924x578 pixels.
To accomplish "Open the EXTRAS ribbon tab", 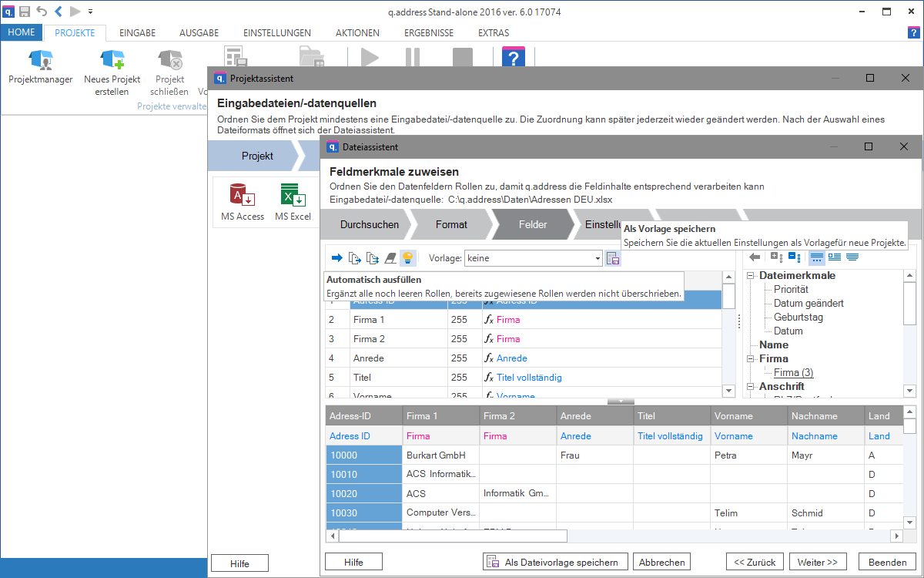I will coord(494,33).
